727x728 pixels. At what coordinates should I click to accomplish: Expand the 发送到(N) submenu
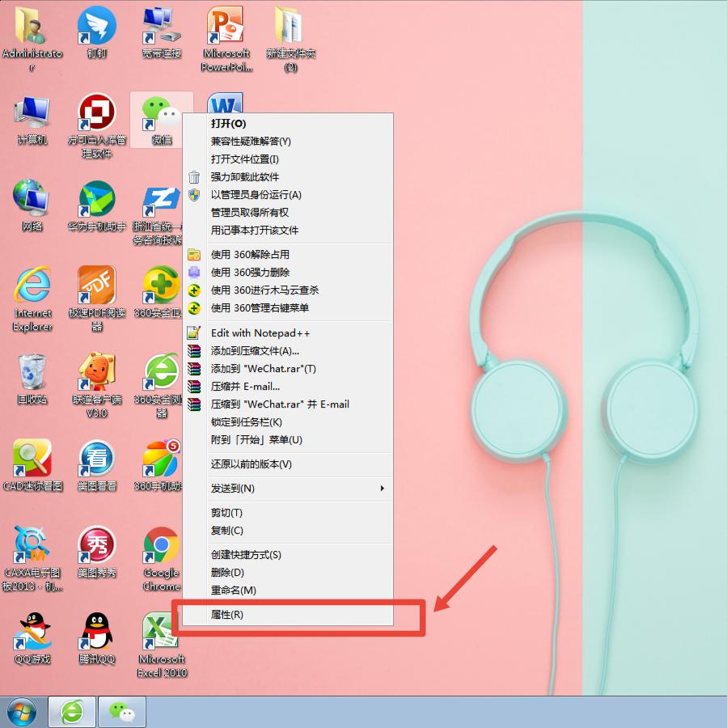[288, 489]
